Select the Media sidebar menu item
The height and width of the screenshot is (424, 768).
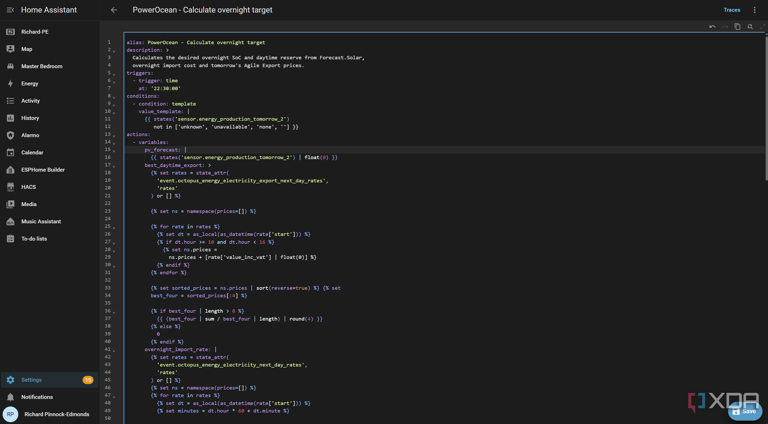49,204
